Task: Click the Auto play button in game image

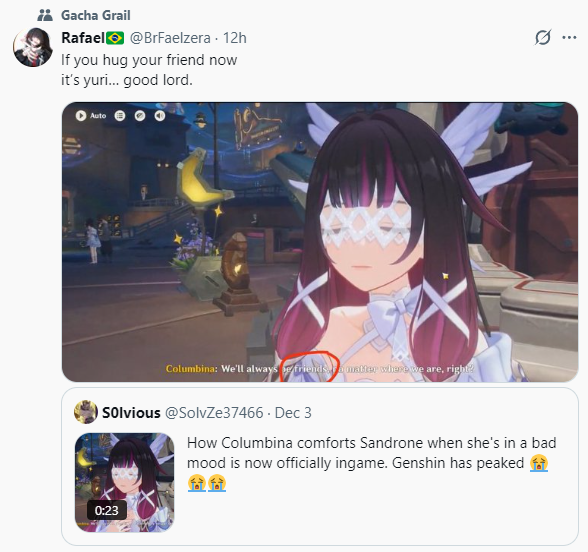Action: pyautogui.click(x=91, y=116)
